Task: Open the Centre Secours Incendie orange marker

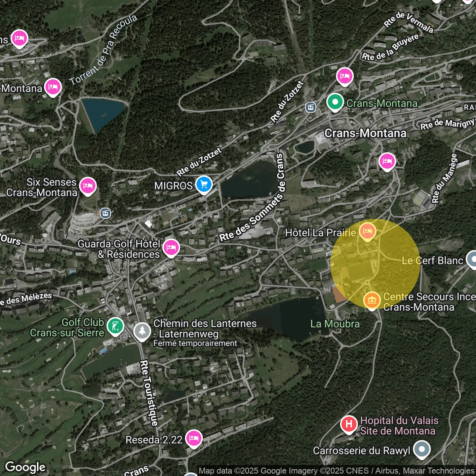Action: pyautogui.click(x=372, y=300)
